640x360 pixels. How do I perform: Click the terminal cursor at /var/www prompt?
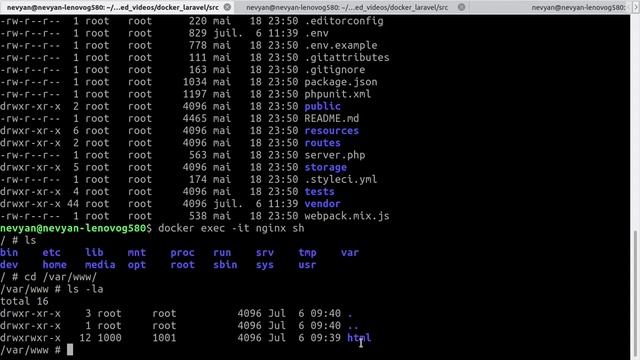pyautogui.click(x=70, y=350)
